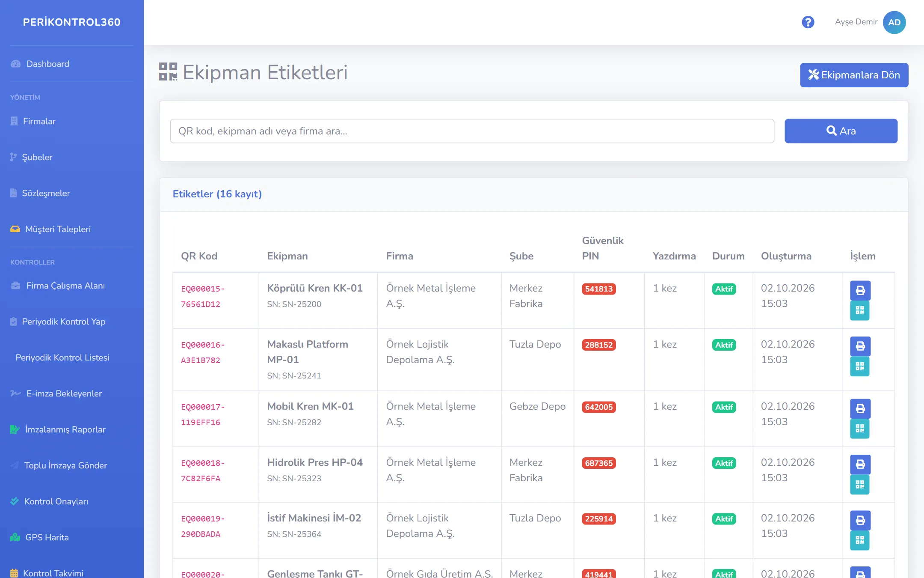Image resolution: width=924 pixels, height=578 pixels.
Task: Open Şubeler menu item
Action: point(71,157)
